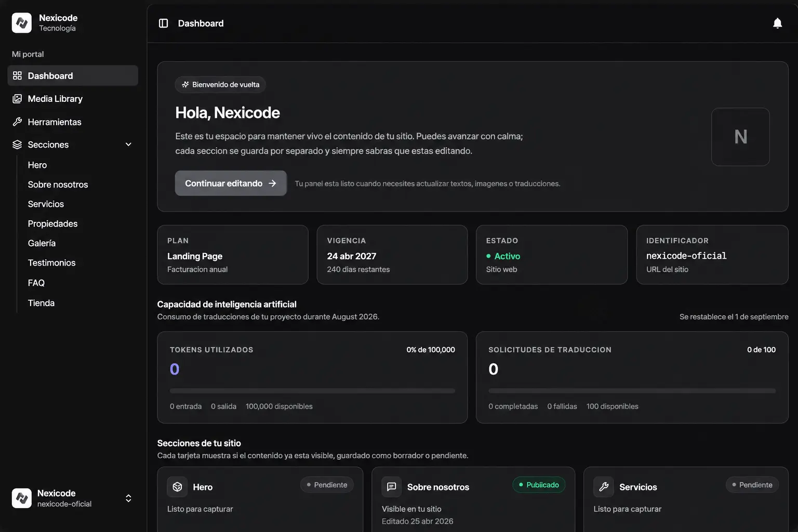Click the Activo status text
The width and height of the screenshot is (798, 532).
[x=507, y=256]
